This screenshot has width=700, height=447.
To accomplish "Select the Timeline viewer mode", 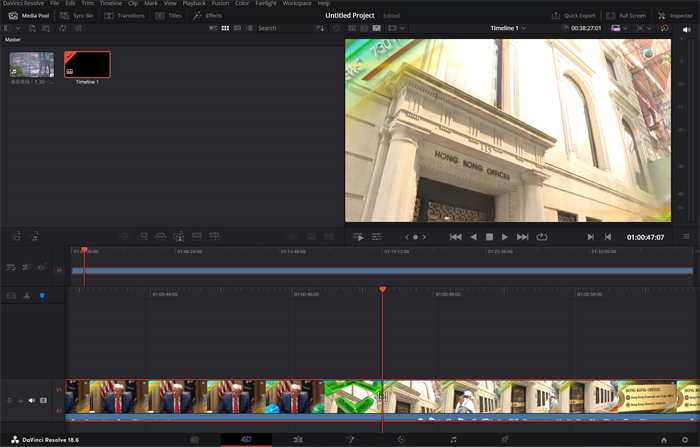I will tap(377, 28).
